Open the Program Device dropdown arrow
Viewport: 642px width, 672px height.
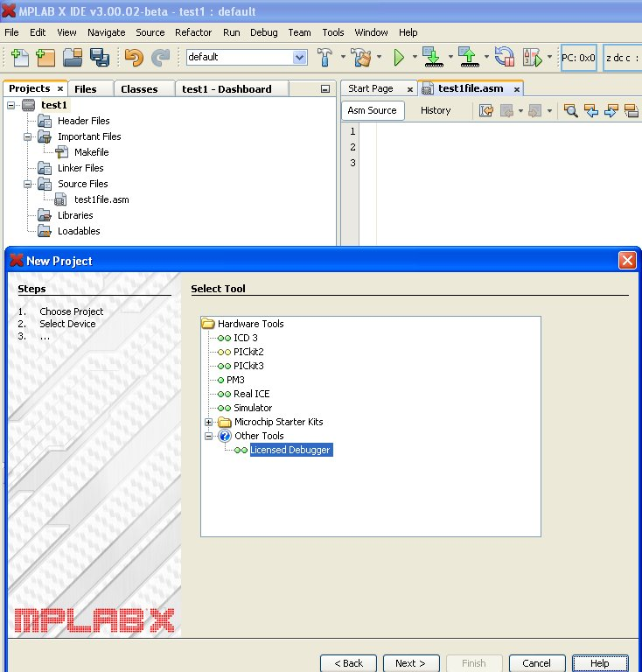[x=450, y=57]
